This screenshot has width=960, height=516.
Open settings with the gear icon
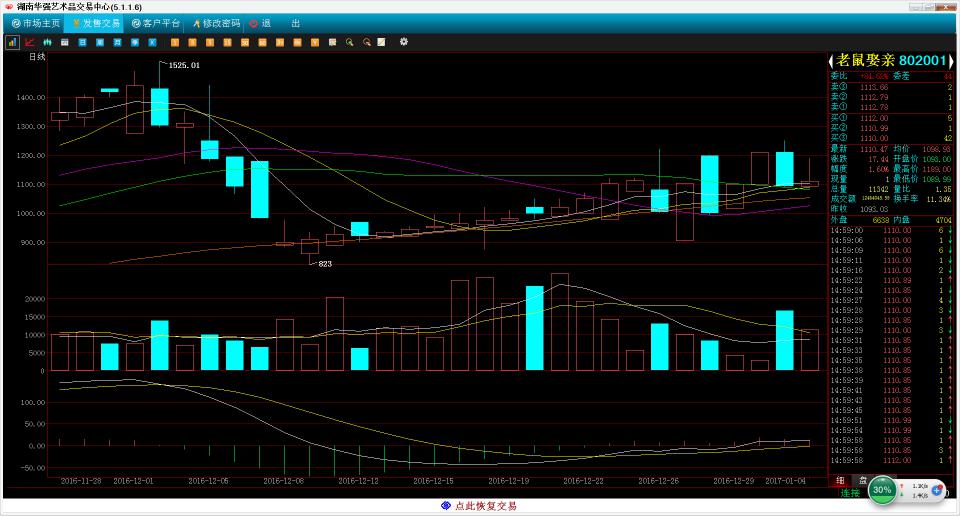point(403,42)
